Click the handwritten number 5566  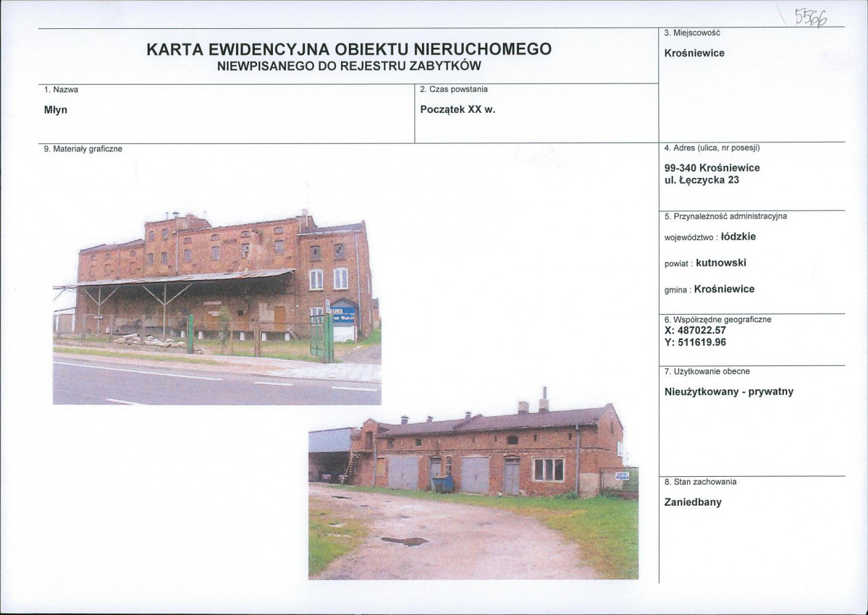(x=811, y=17)
